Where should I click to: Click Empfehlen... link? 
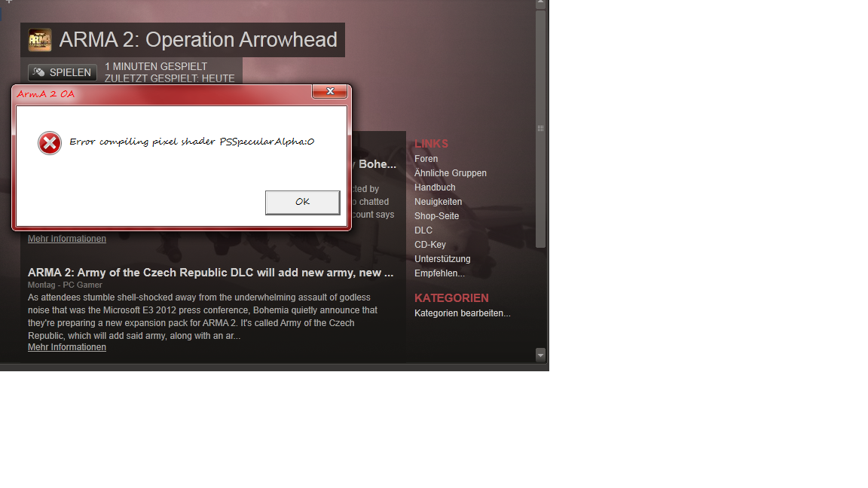(x=439, y=273)
